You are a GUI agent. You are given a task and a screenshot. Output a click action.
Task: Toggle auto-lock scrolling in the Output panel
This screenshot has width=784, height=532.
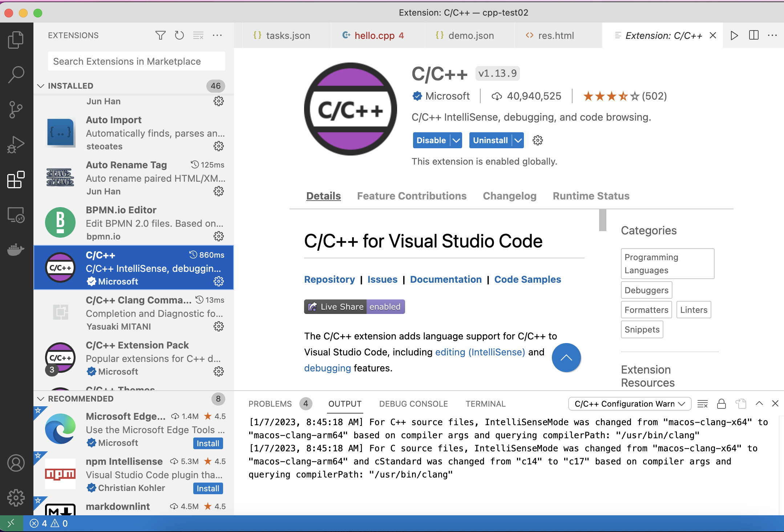(722, 404)
